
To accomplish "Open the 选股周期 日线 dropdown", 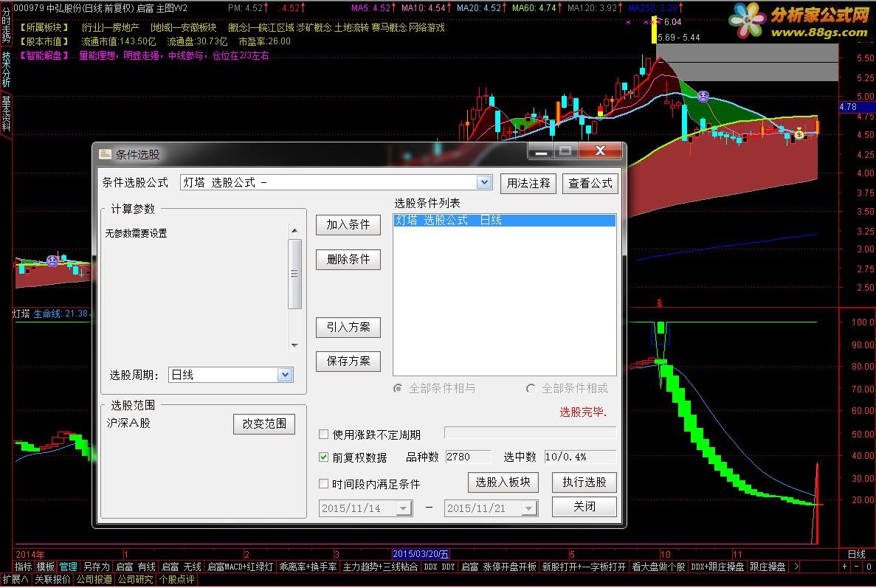I will pyautogui.click(x=285, y=375).
